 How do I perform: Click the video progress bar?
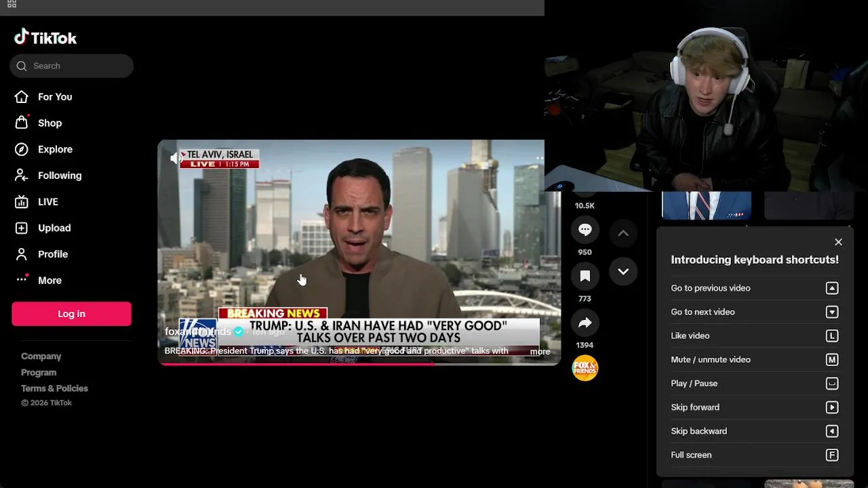coord(359,364)
